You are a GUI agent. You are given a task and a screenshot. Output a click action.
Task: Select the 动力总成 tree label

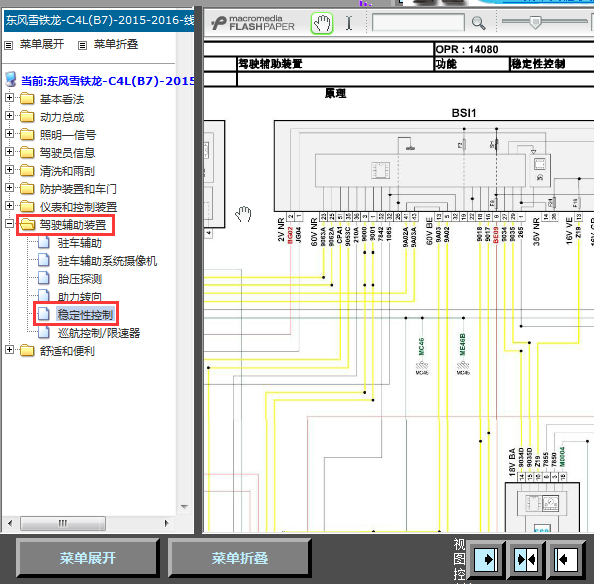(62, 117)
